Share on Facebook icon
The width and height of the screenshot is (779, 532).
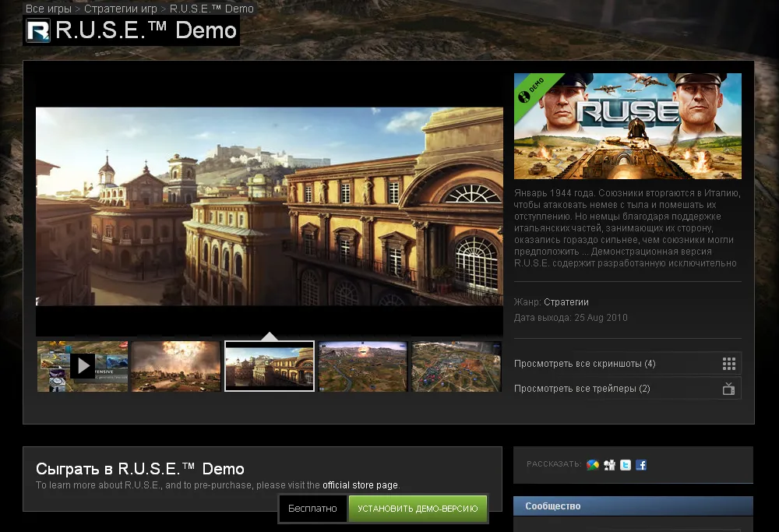[641, 465]
